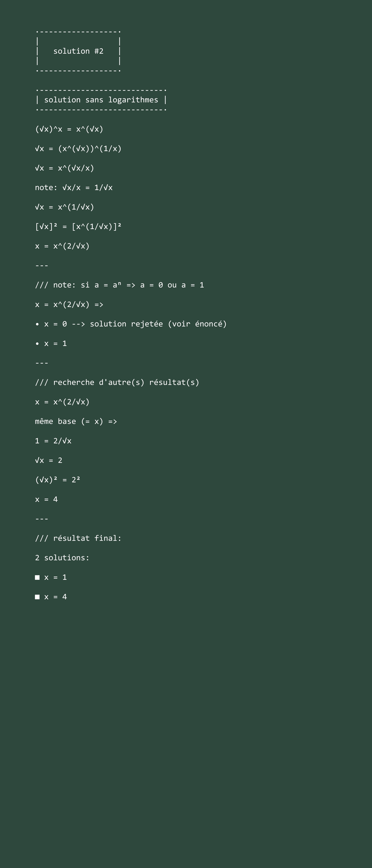The image size is (372, 868).
Task: Click the '/// résultat final:' comment
Action: click(x=78, y=538)
